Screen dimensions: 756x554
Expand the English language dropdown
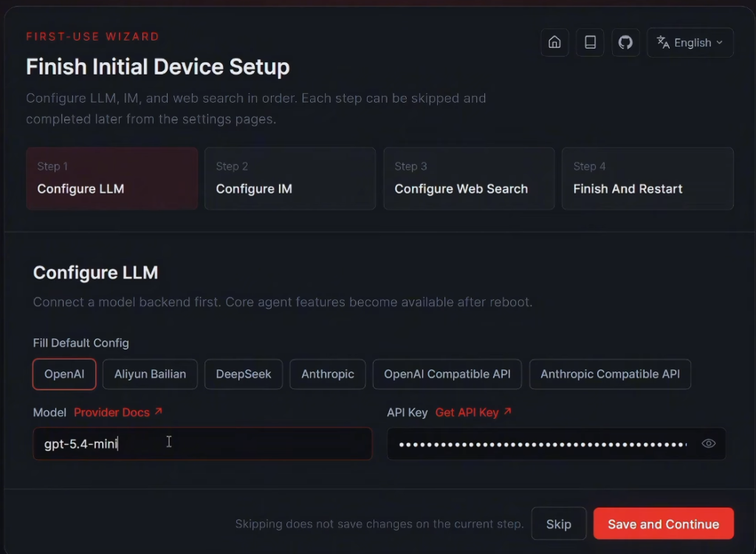690,42
